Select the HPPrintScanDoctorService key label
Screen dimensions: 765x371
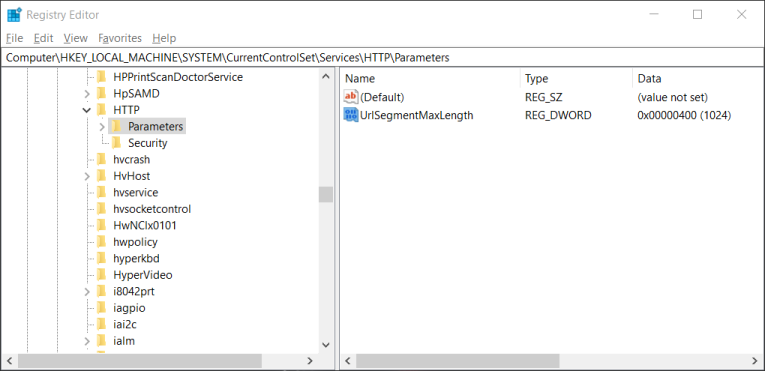click(178, 77)
